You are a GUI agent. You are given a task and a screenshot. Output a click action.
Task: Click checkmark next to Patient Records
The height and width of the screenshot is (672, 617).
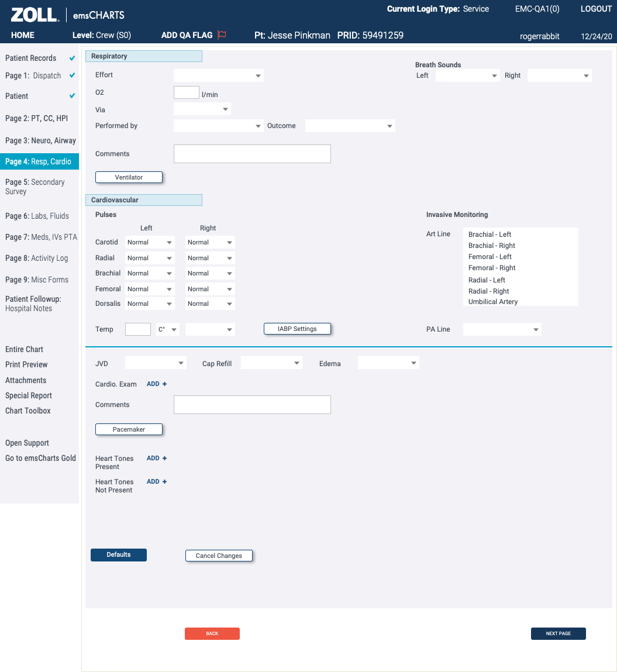tap(72, 58)
